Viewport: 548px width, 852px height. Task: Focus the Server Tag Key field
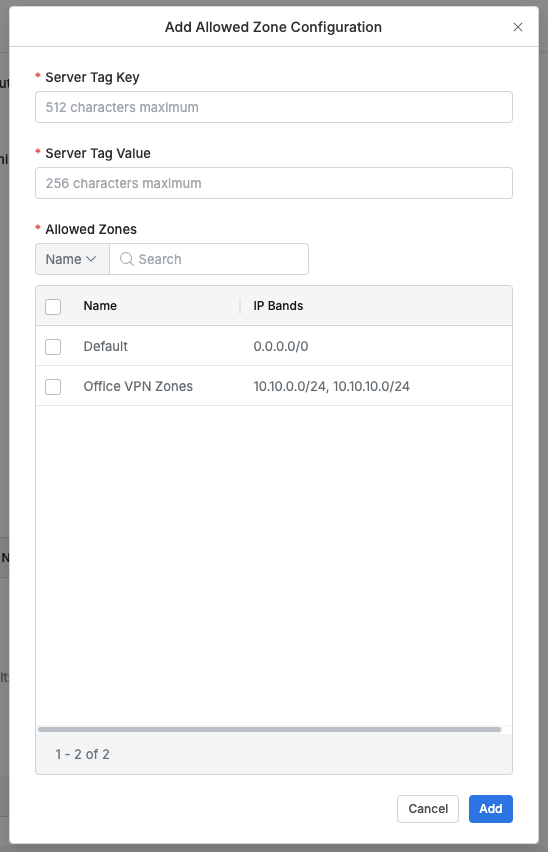tap(274, 107)
